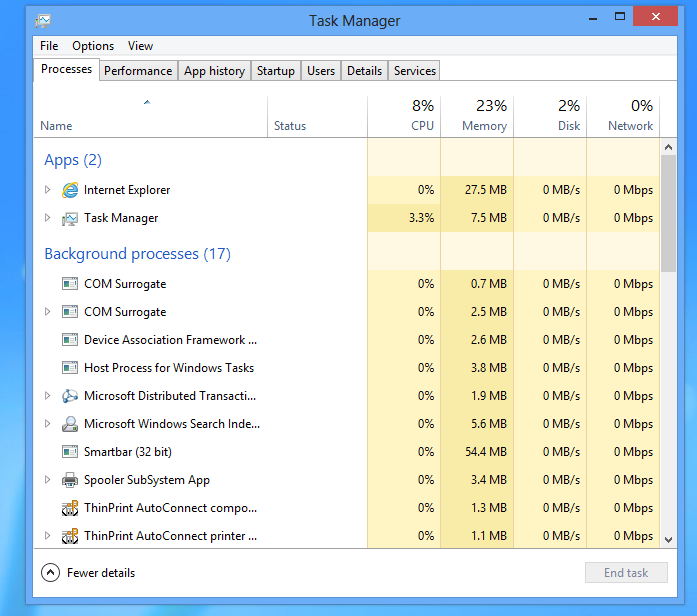Open the Options menu

pyautogui.click(x=93, y=46)
